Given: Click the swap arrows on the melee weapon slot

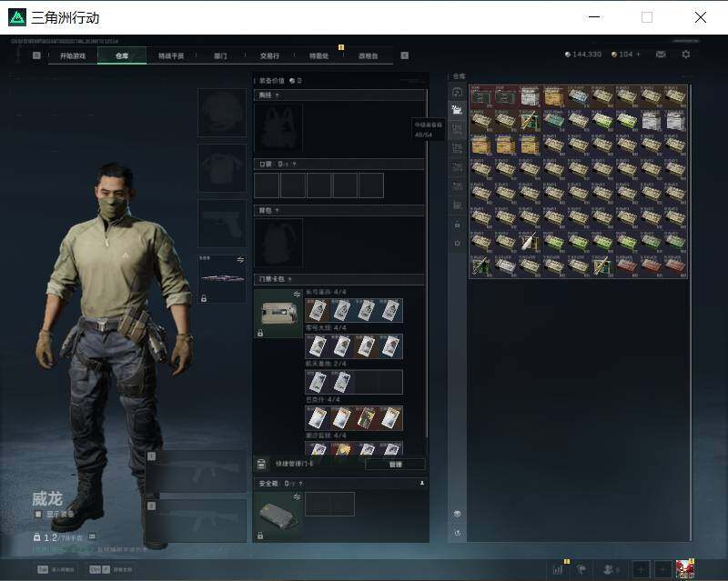Looking at the screenshot, I should (x=240, y=260).
